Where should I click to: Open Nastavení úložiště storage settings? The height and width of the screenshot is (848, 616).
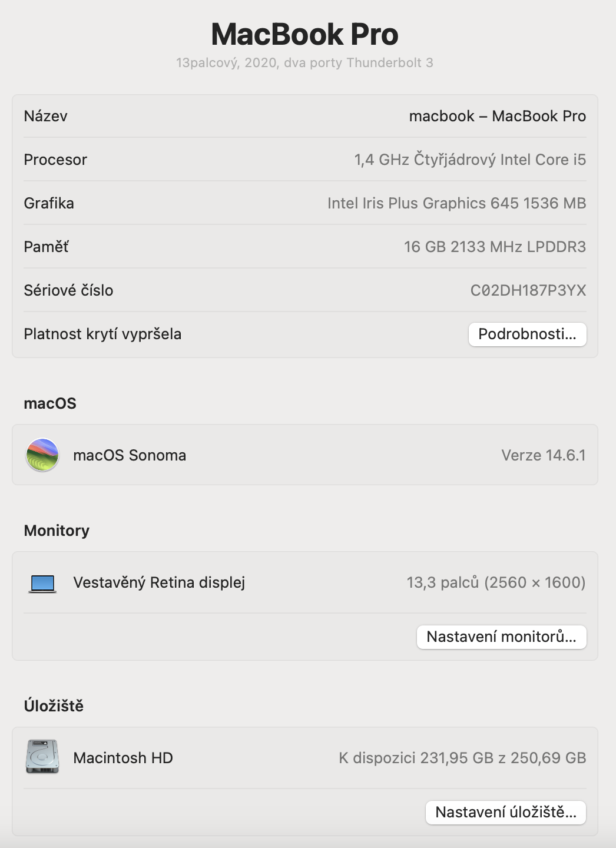click(505, 813)
